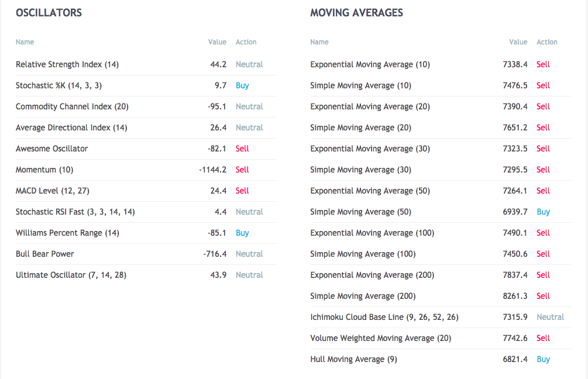Click Sell action for Volume Weighted Moving Average
The image size is (588, 379).
point(544,337)
